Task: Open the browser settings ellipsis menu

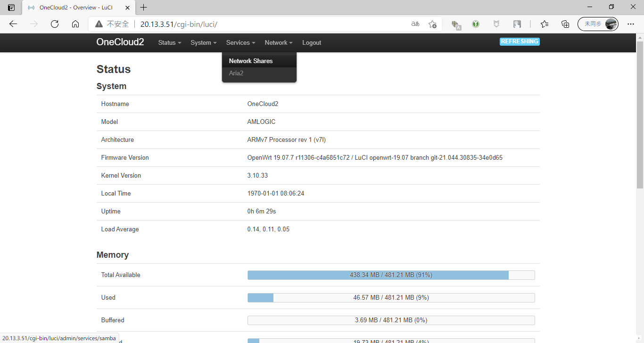Action: 631,24
